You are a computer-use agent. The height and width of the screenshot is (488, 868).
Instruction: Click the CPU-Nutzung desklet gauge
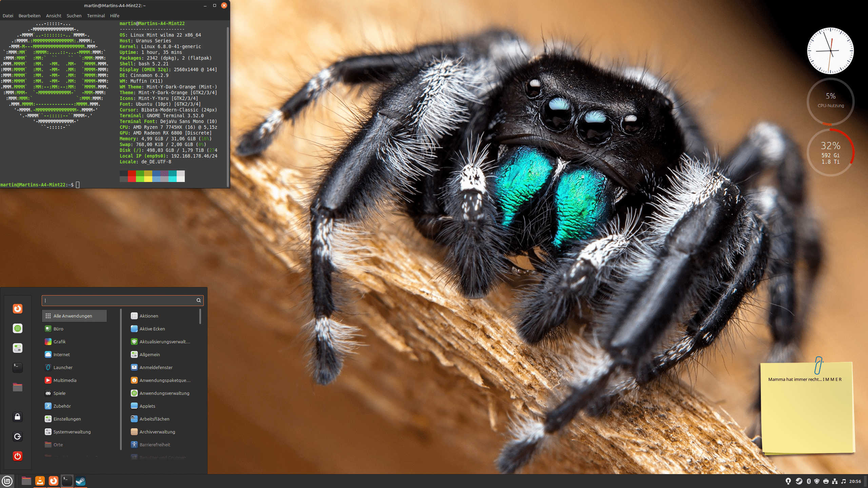(x=830, y=101)
